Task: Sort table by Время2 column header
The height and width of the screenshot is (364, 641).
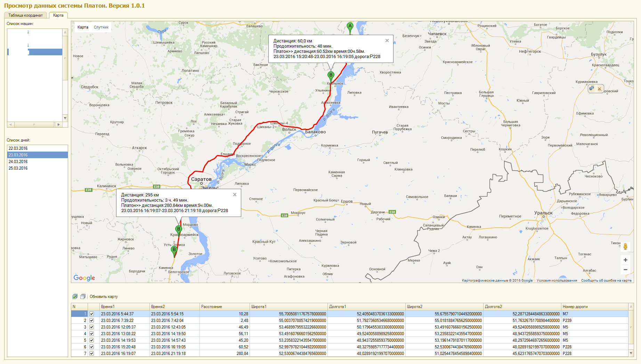Action: [175, 307]
